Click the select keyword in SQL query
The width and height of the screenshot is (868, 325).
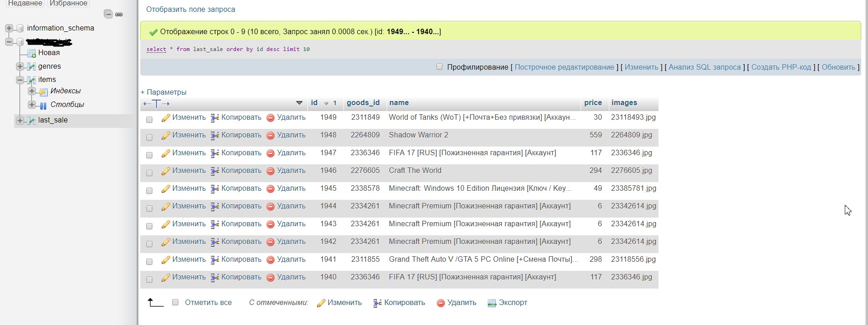click(x=156, y=49)
